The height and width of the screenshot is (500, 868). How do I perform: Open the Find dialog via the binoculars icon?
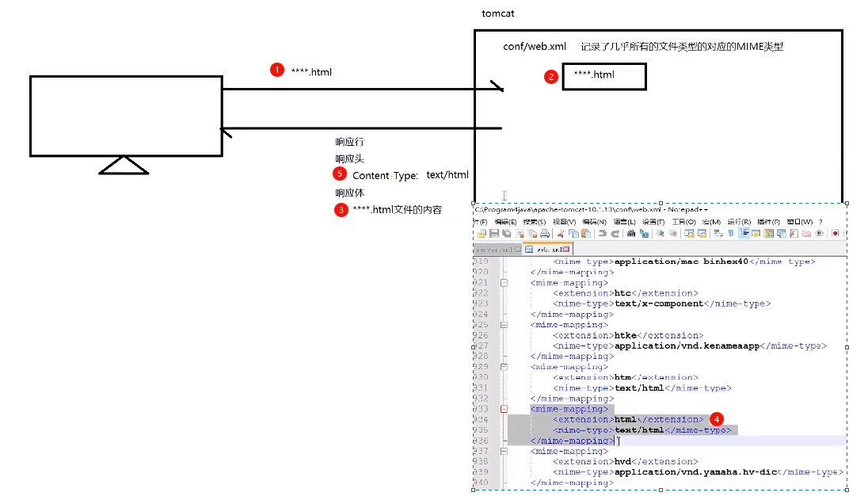click(x=630, y=232)
